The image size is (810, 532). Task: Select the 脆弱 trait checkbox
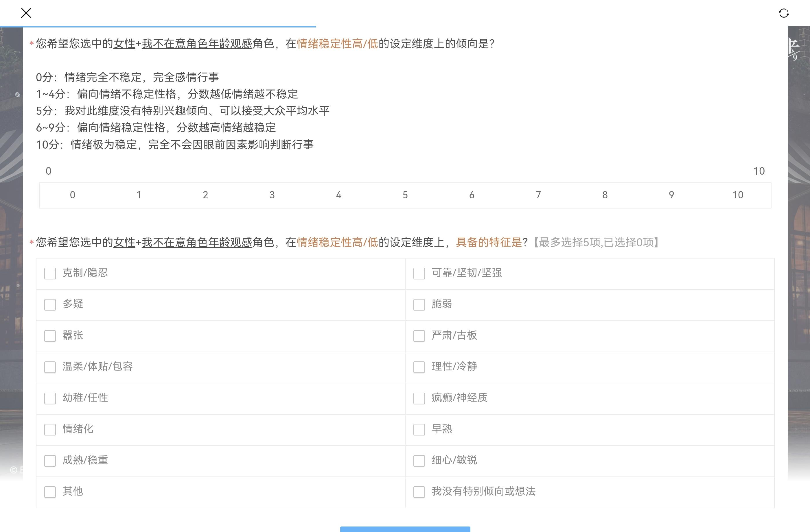pyautogui.click(x=419, y=305)
